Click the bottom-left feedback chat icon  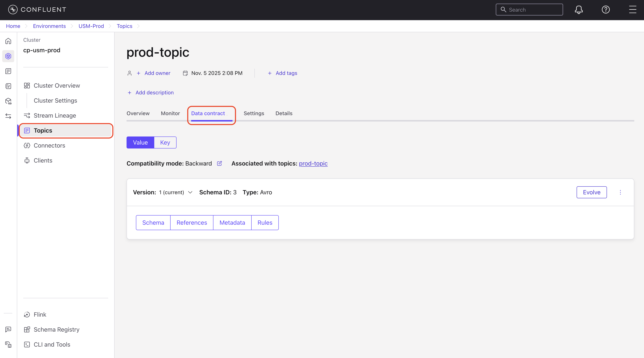click(8, 329)
